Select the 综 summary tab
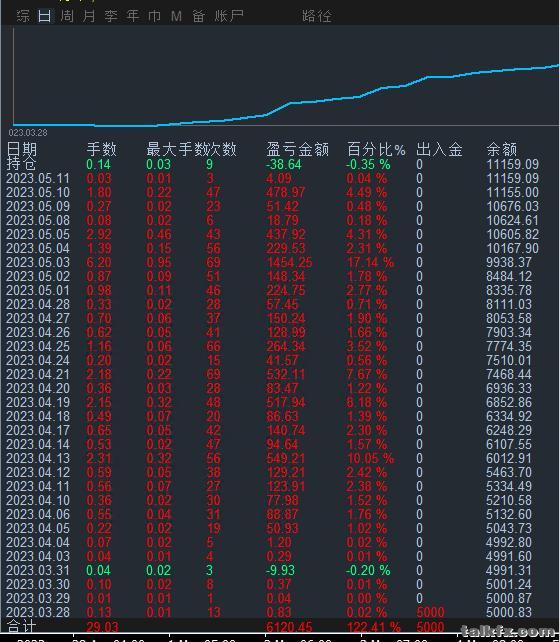 (x=23, y=16)
